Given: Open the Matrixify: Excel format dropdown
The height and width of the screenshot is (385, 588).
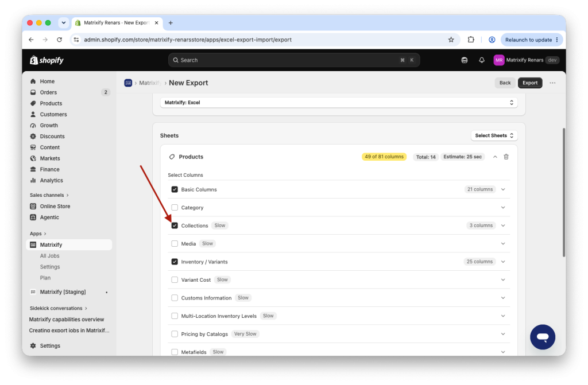Looking at the screenshot, I should [339, 102].
